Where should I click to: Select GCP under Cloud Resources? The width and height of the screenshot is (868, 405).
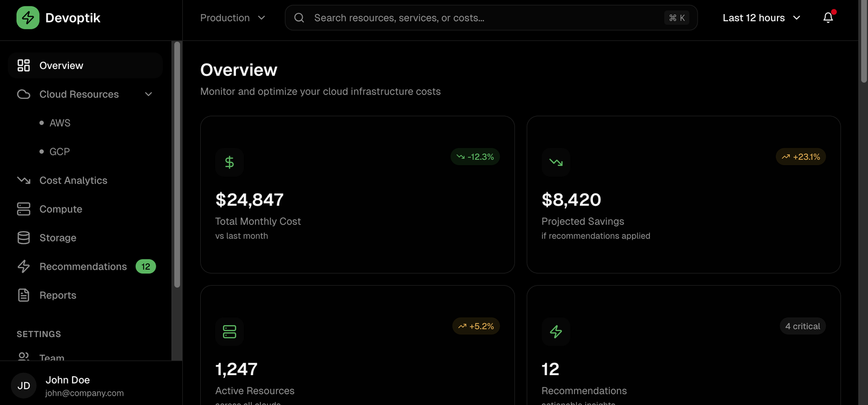(60, 152)
